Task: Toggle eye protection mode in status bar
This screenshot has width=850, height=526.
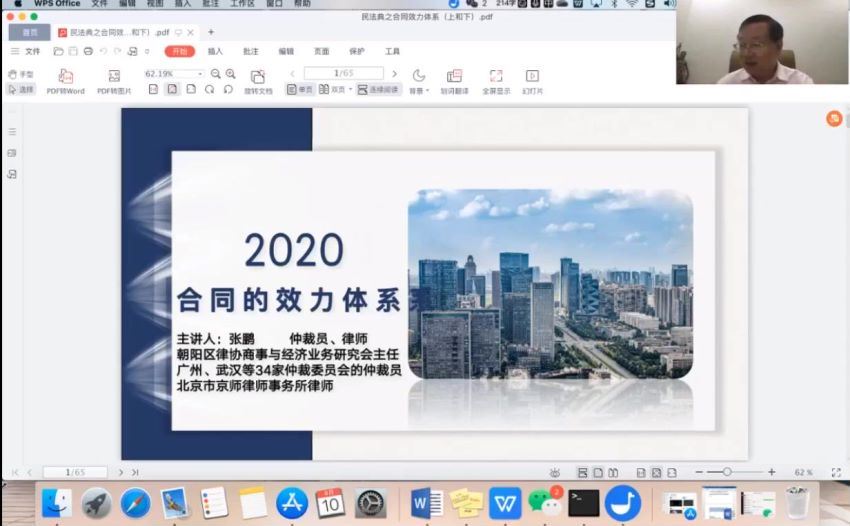Action: coord(555,473)
